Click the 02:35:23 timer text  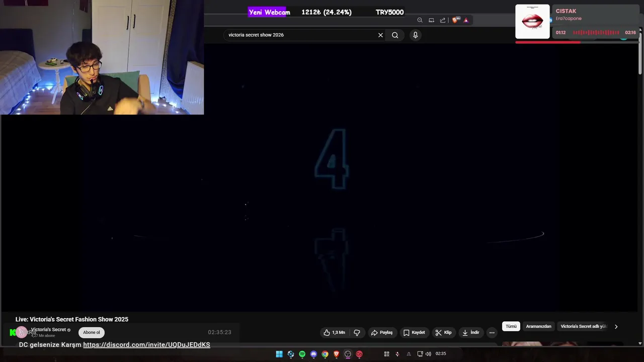click(219, 332)
